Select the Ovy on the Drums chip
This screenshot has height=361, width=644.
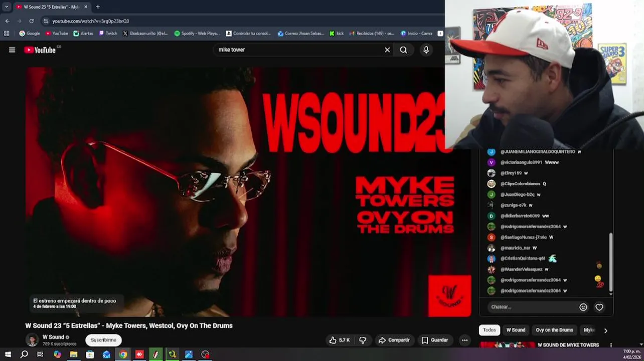[x=554, y=330]
